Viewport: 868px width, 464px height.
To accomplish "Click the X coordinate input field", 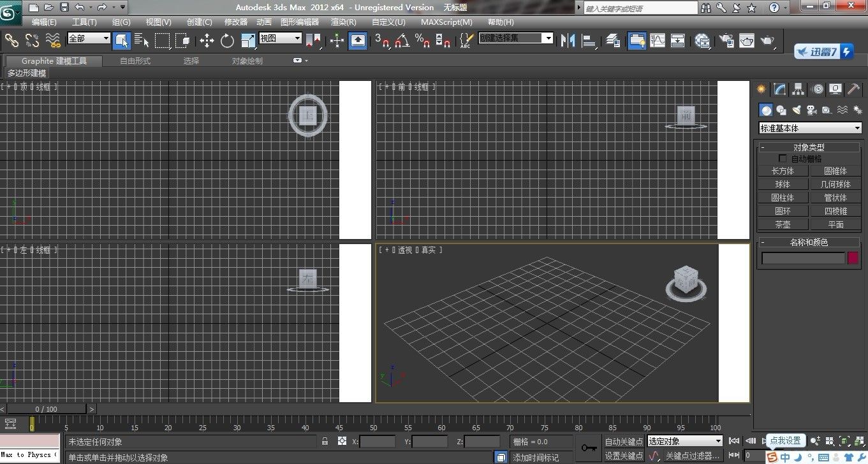I will [378, 441].
